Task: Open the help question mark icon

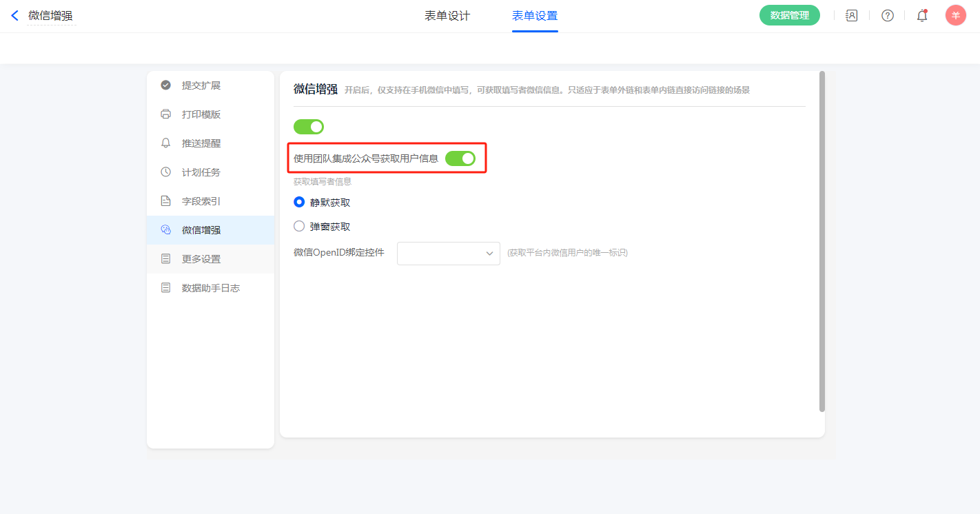Action: coord(888,15)
